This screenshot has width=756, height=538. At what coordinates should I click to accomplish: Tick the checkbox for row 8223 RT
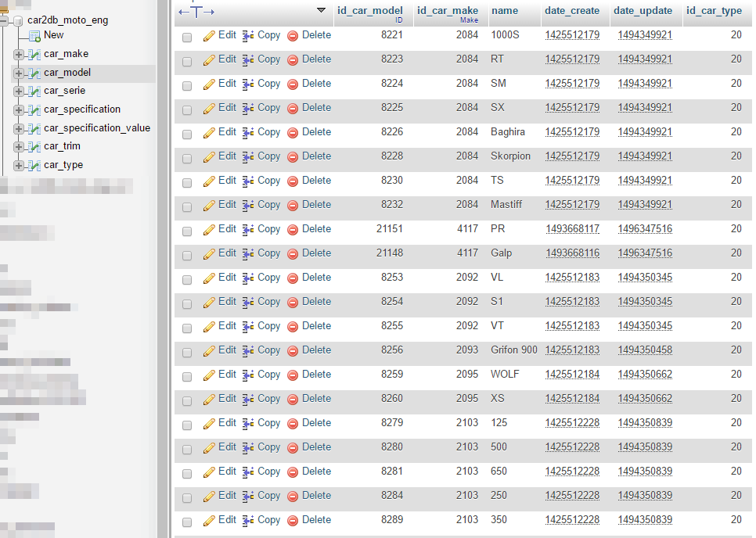pos(187,62)
